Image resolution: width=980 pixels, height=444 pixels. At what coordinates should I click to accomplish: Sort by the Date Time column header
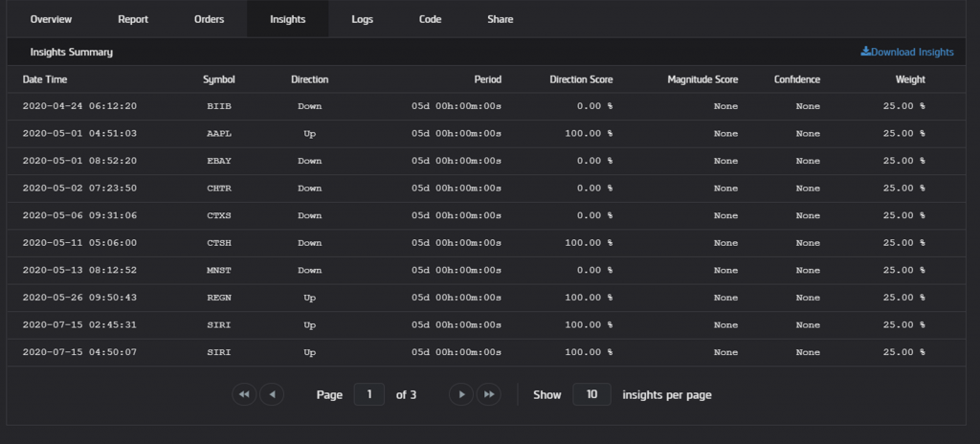(45, 79)
